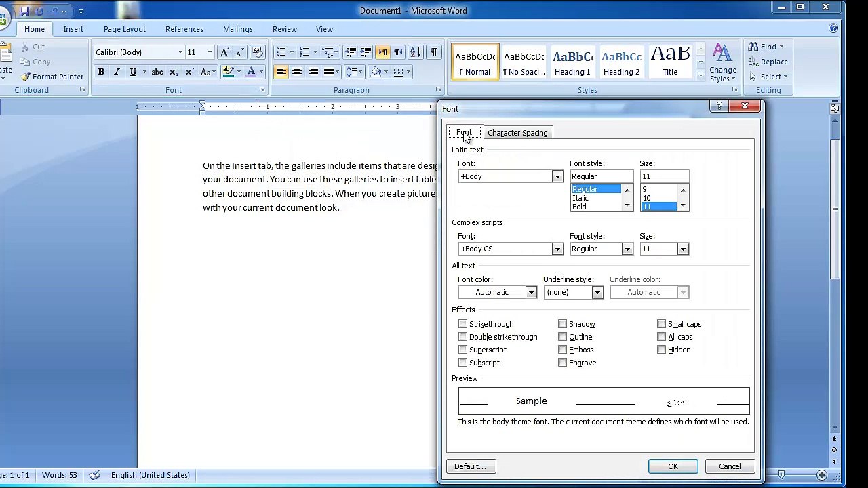Toggle Italic formatting in ribbon

[117, 72]
